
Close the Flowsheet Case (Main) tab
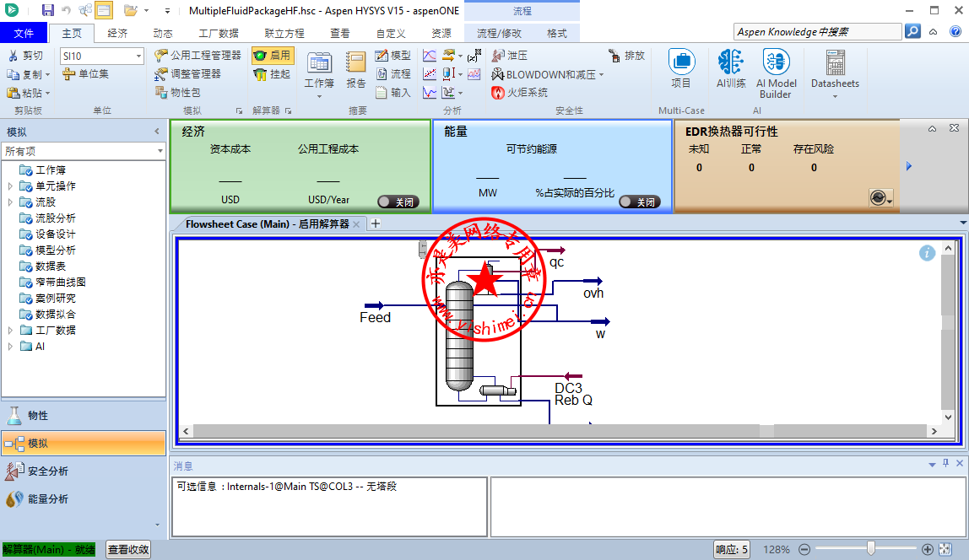[x=356, y=224]
